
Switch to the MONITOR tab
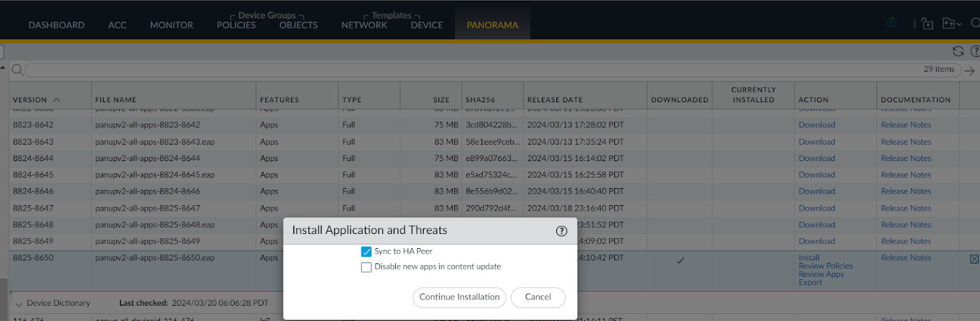click(x=171, y=25)
